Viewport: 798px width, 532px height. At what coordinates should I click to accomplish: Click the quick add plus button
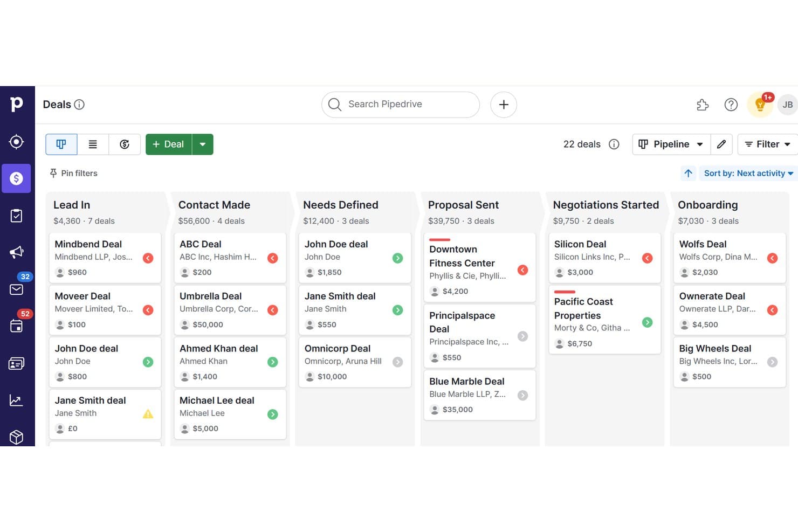point(504,105)
